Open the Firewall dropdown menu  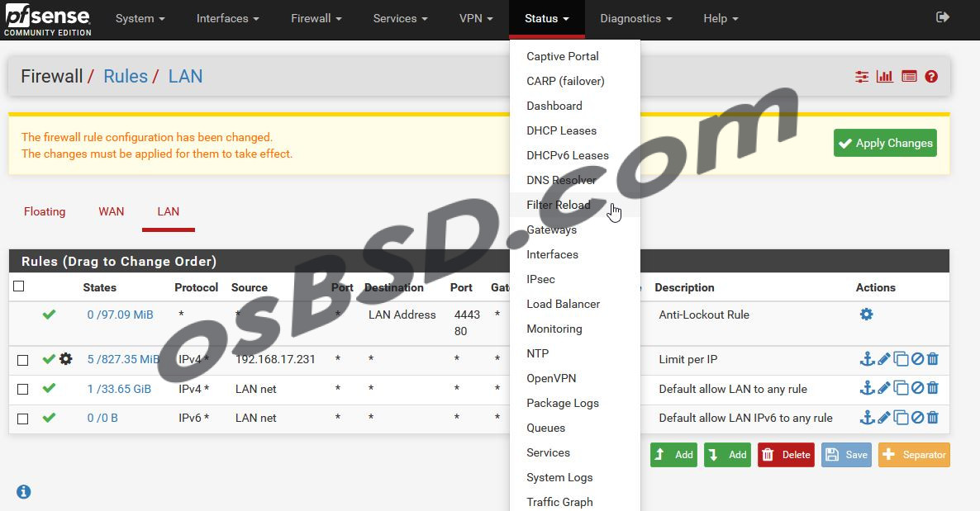coord(316,19)
